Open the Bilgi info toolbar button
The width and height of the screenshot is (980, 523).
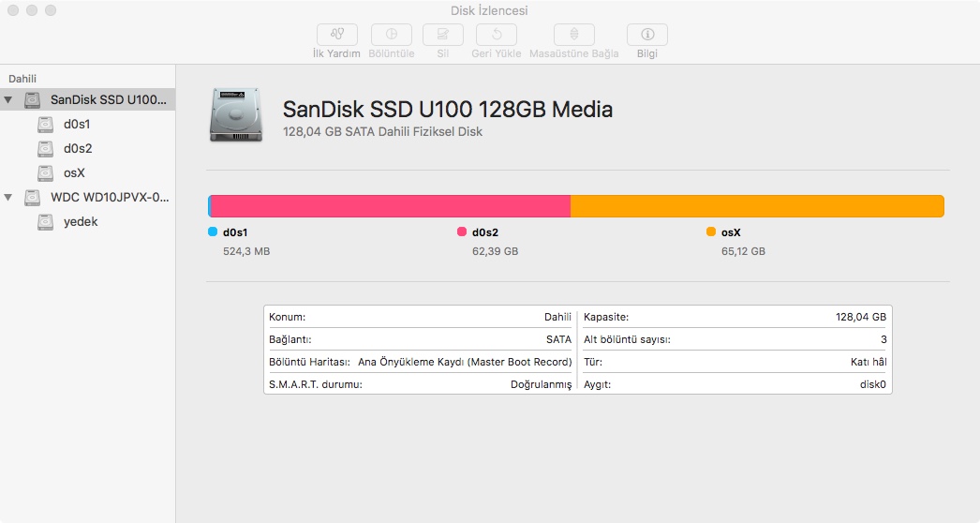[x=646, y=35]
